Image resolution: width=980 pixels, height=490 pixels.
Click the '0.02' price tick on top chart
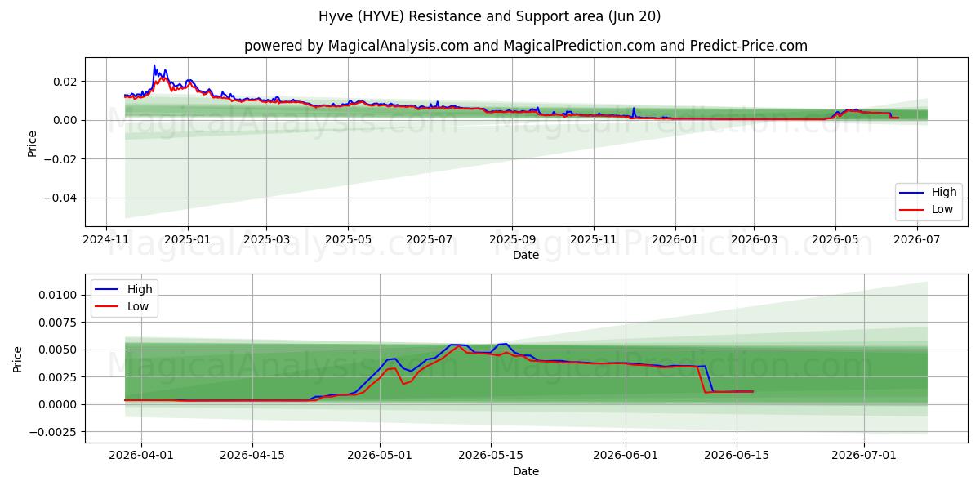tap(66, 82)
